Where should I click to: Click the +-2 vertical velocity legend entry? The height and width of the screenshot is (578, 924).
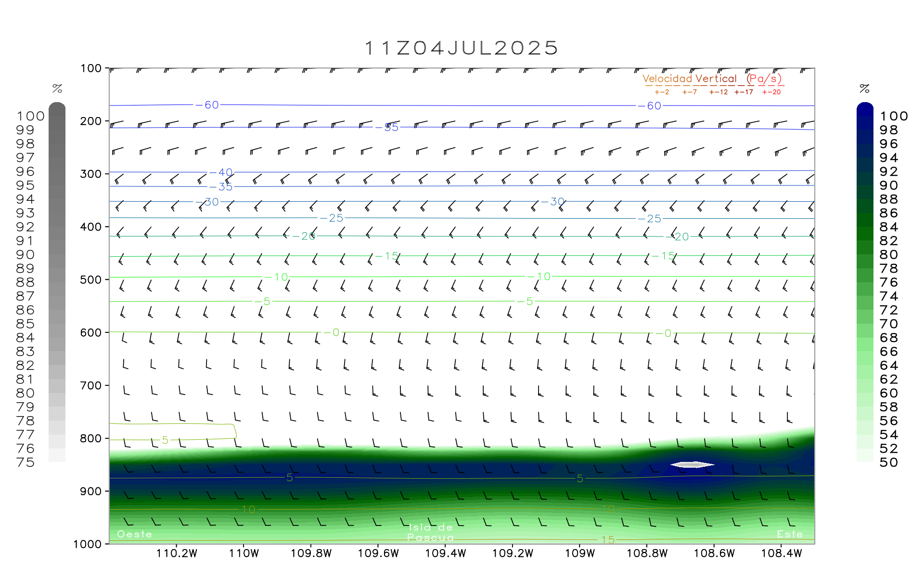click(662, 92)
